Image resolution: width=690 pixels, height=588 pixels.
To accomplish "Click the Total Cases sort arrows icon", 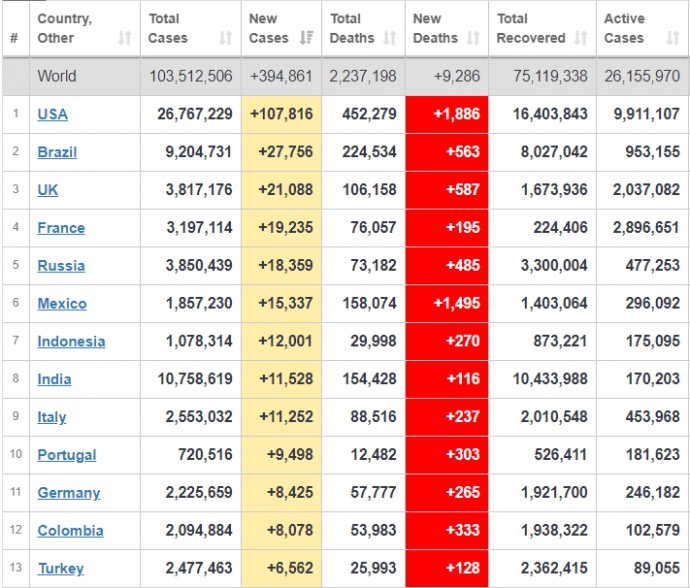I will coord(225,38).
